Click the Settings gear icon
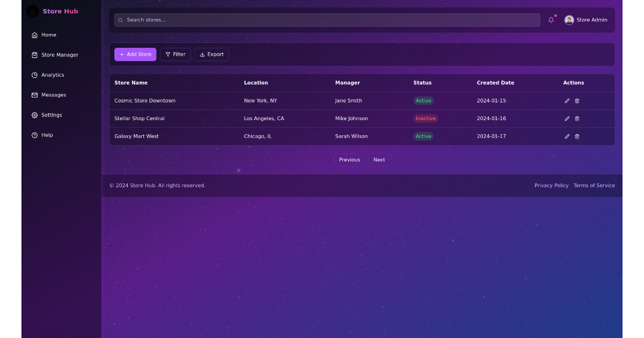 click(34, 115)
